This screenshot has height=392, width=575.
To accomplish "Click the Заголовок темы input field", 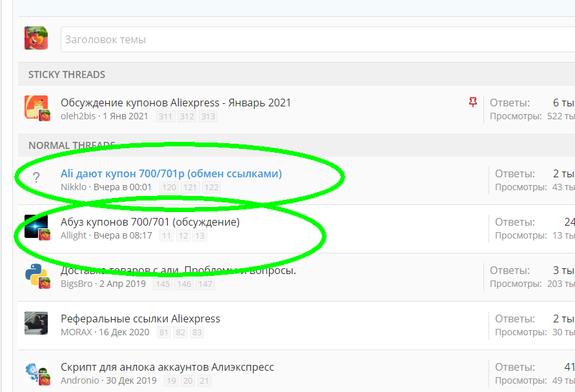I will tap(318, 39).
